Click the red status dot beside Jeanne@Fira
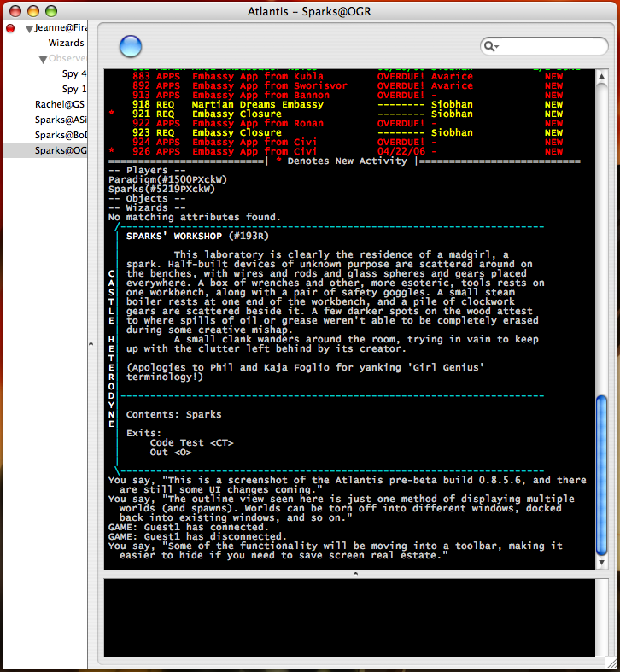 point(10,28)
